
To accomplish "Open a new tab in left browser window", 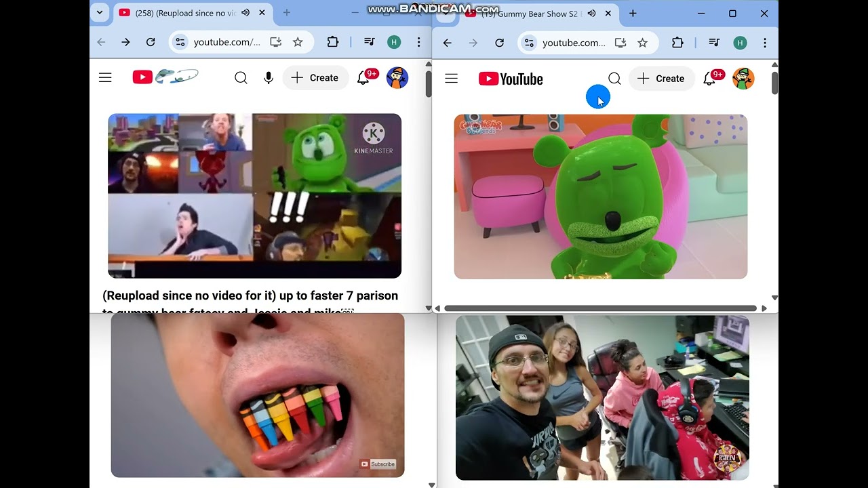I will click(286, 13).
